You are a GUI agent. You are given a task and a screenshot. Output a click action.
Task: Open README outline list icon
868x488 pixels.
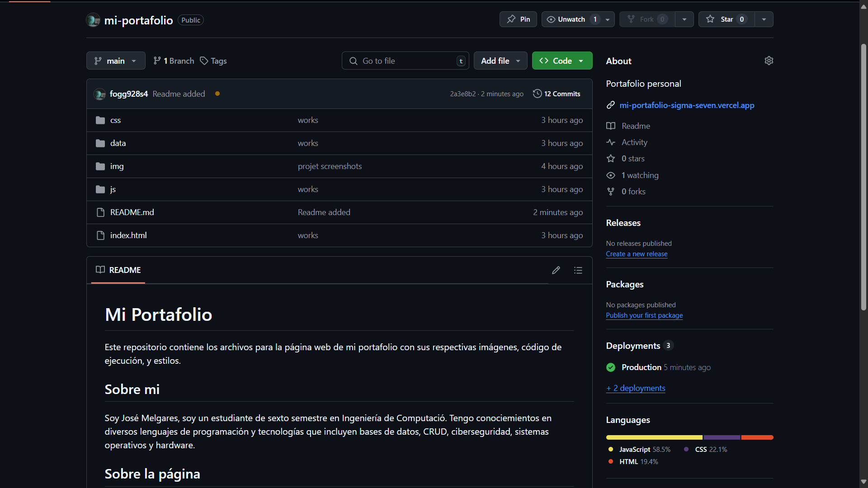point(578,270)
